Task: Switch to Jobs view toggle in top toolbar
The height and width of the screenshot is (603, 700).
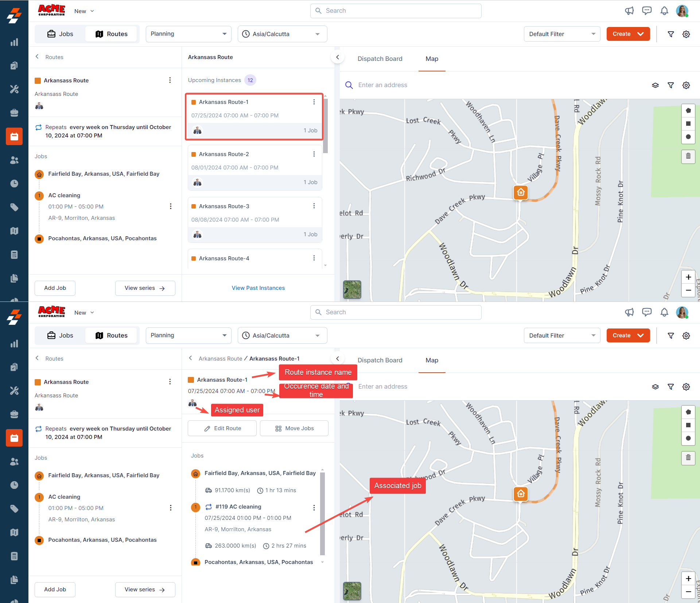Action: 61,34
